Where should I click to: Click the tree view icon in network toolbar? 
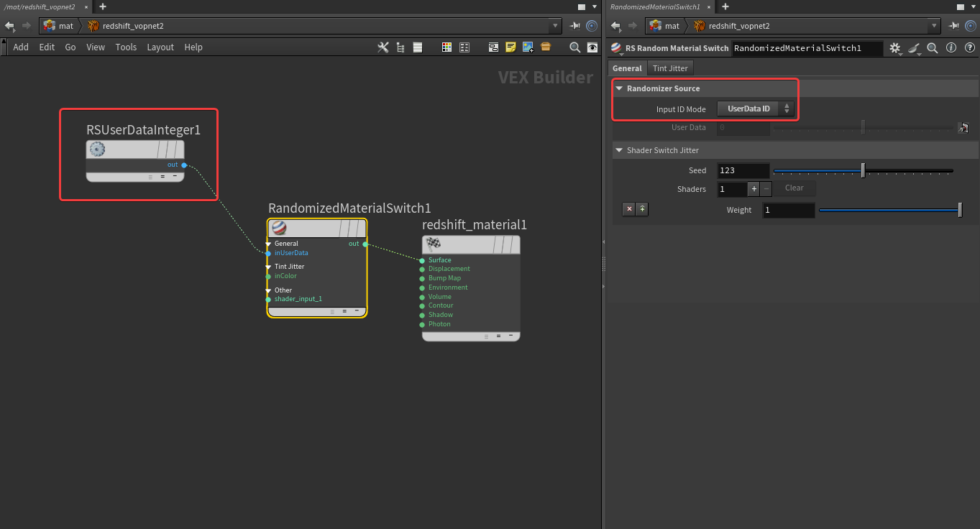[400, 47]
